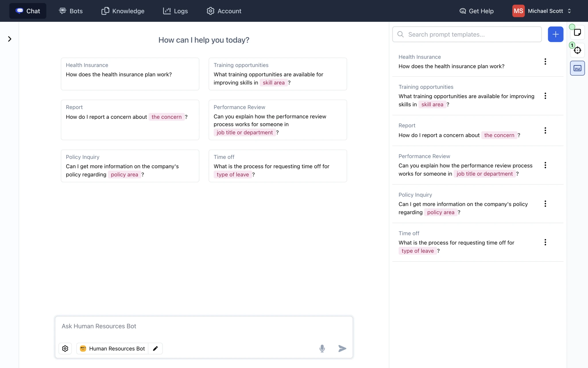This screenshot has width=588, height=368.
Task: Click the Account gear icon
Action: tap(210, 11)
